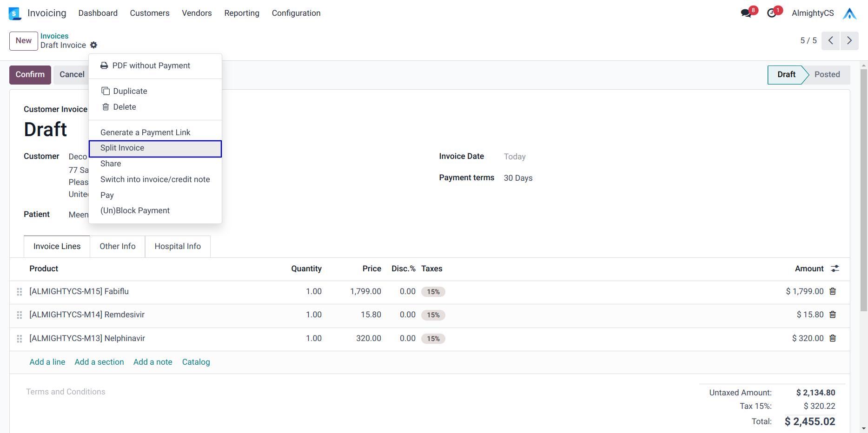Open the activities clock icon
Viewport: 868px width, 433px height.
772,13
